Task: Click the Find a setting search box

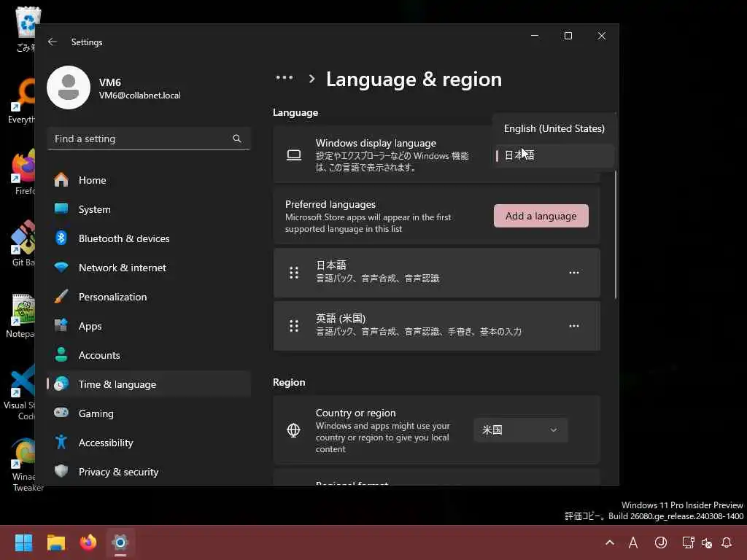Action: 149,139
